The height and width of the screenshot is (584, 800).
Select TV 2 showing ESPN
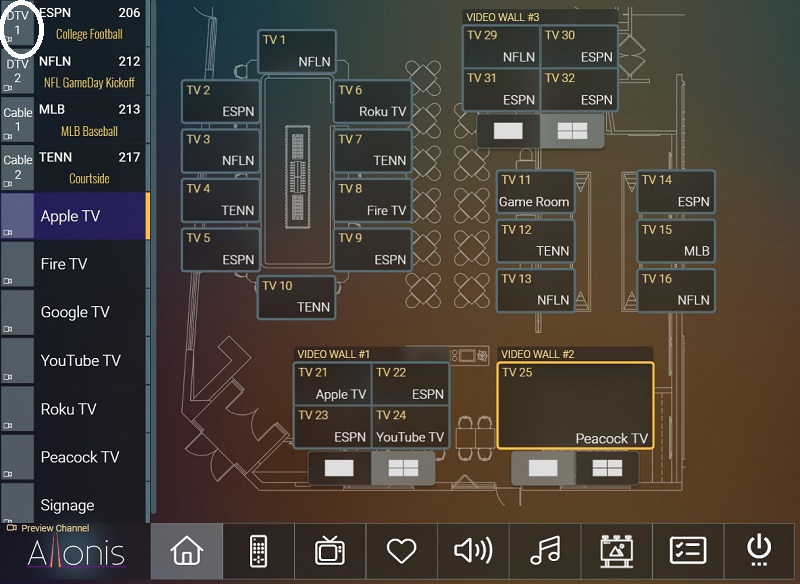click(x=220, y=101)
